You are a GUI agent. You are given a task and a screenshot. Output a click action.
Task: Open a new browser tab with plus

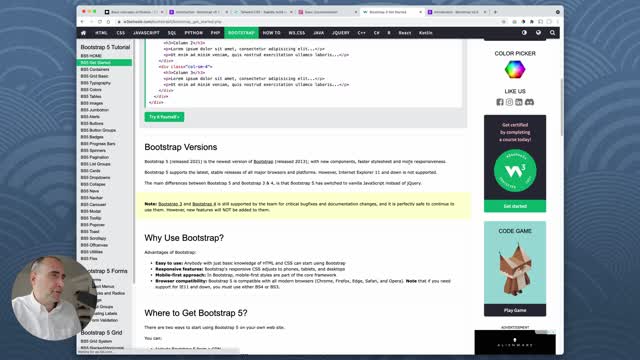tap(496, 12)
